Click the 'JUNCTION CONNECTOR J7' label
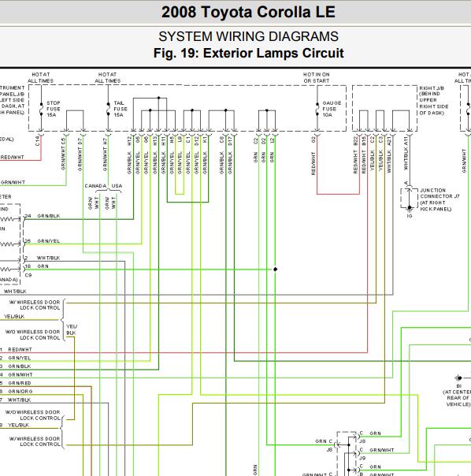Image resolution: width=471 pixels, height=476 pixels. tap(439, 193)
